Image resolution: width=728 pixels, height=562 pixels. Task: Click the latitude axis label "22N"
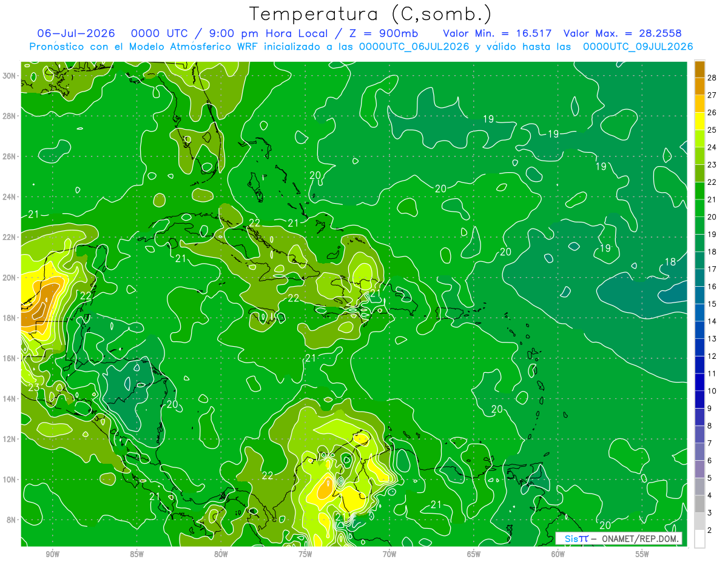(10, 237)
